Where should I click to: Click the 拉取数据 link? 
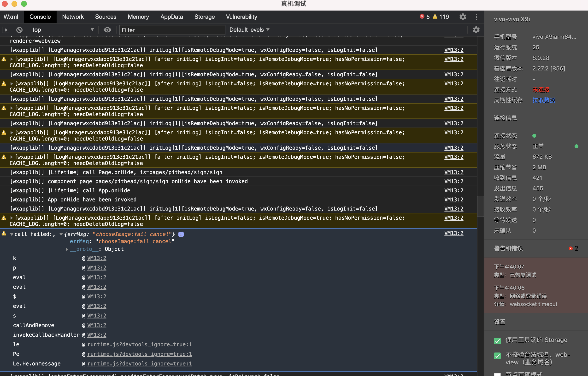tap(544, 100)
